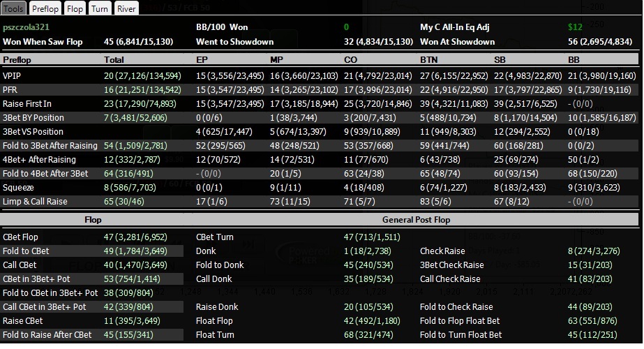
Task: Switch to the Preflop tab
Action: point(45,8)
